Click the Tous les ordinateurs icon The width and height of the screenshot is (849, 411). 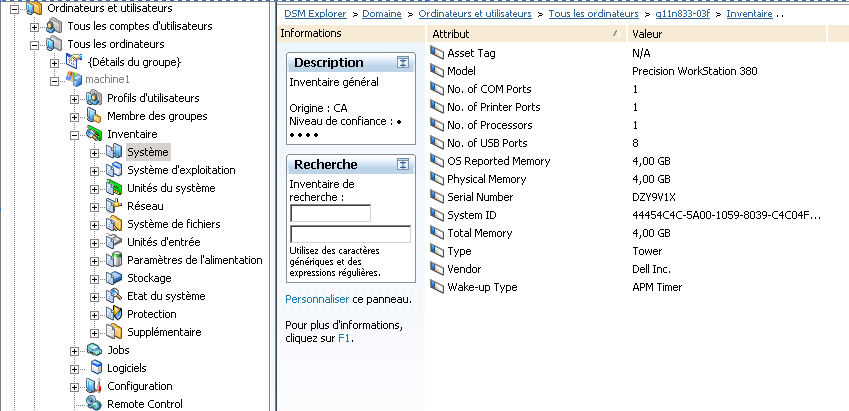[x=54, y=44]
